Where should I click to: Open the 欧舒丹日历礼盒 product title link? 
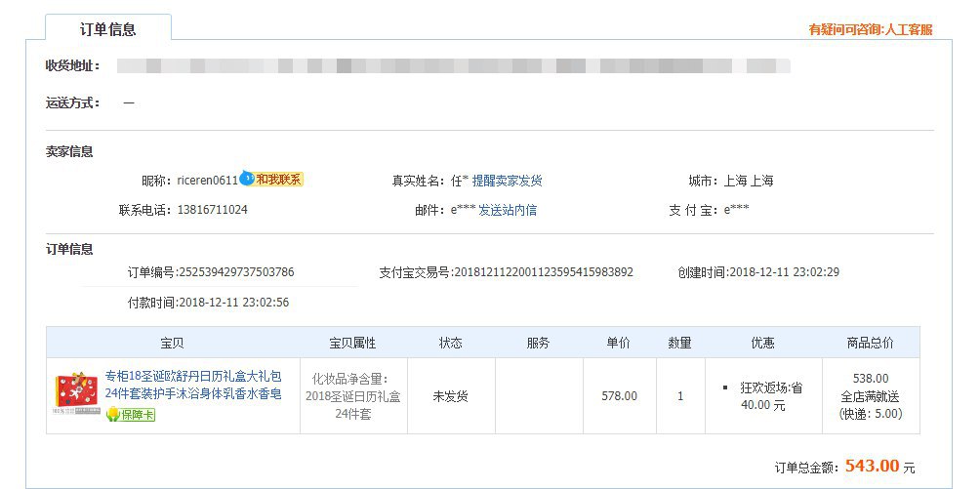click(x=193, y=385)
